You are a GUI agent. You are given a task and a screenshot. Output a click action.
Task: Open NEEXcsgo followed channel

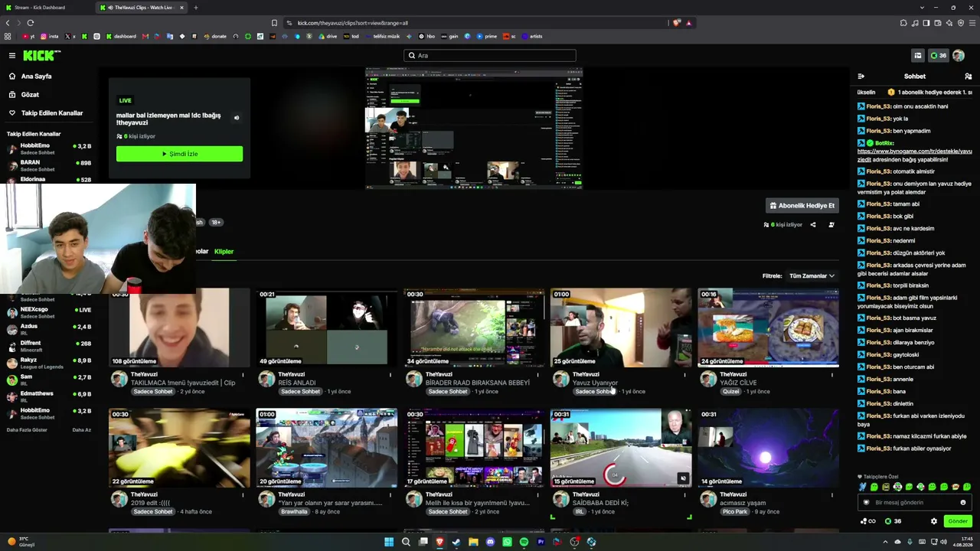pyautogui.click(x=49, y=312)
